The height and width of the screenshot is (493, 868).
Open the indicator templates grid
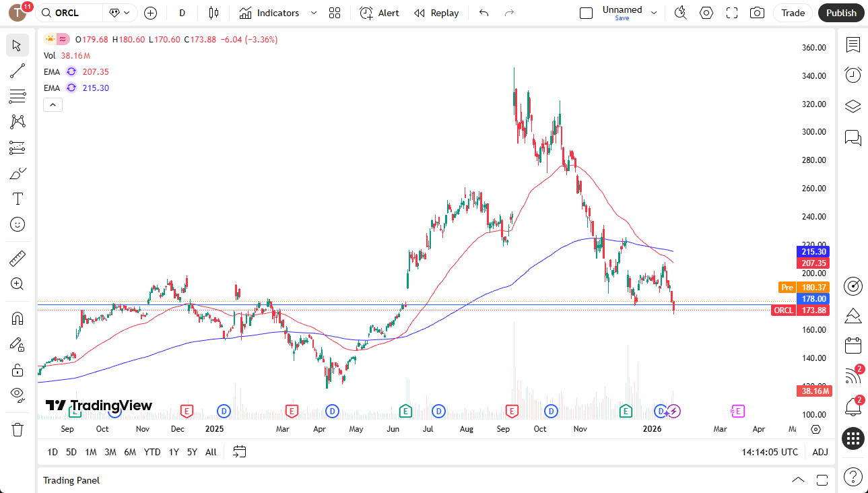click(x=335, y=13)
